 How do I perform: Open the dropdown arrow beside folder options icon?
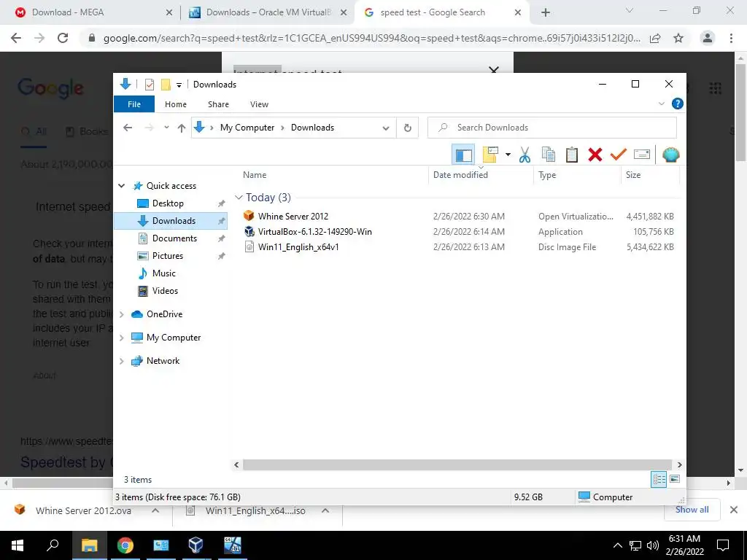pos(508,155)
